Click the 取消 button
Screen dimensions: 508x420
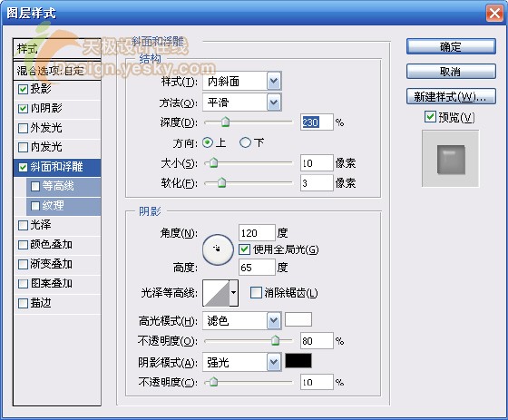[x=451, y=72]
